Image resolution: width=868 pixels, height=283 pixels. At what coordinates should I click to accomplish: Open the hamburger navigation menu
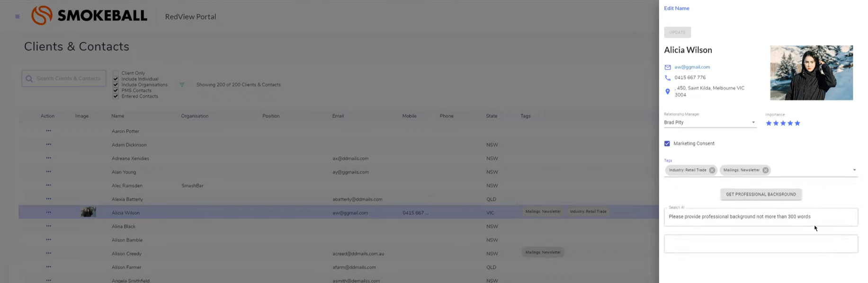click(x=18, y=17)
